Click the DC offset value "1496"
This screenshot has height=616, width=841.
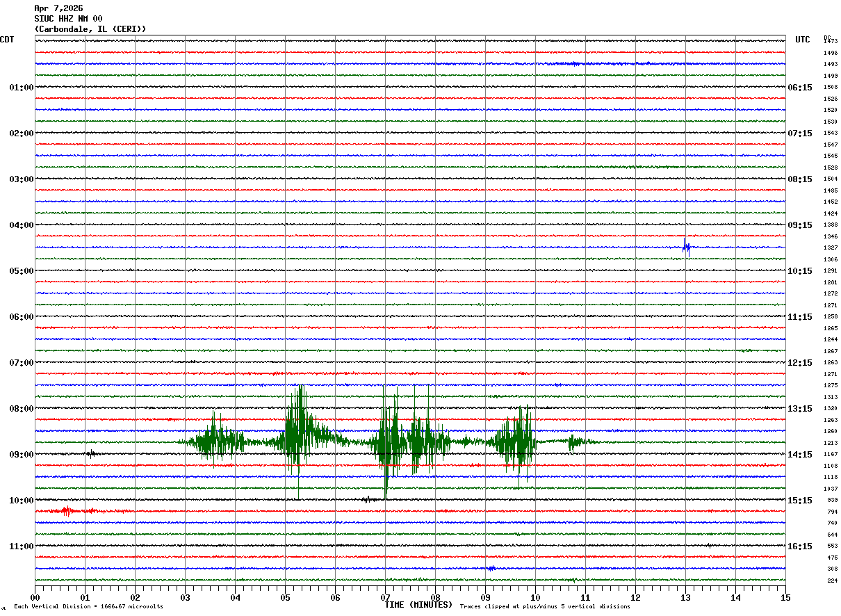[x=831, y=53]
